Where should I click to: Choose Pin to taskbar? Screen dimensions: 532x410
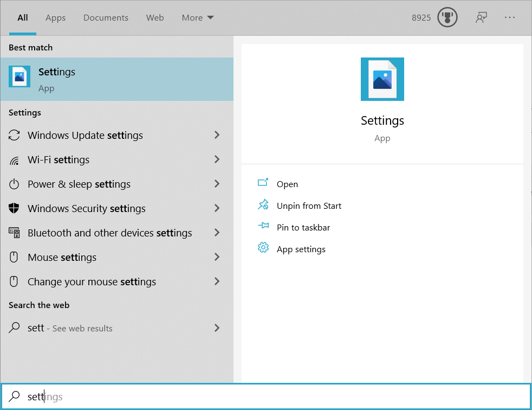(303, 228)
